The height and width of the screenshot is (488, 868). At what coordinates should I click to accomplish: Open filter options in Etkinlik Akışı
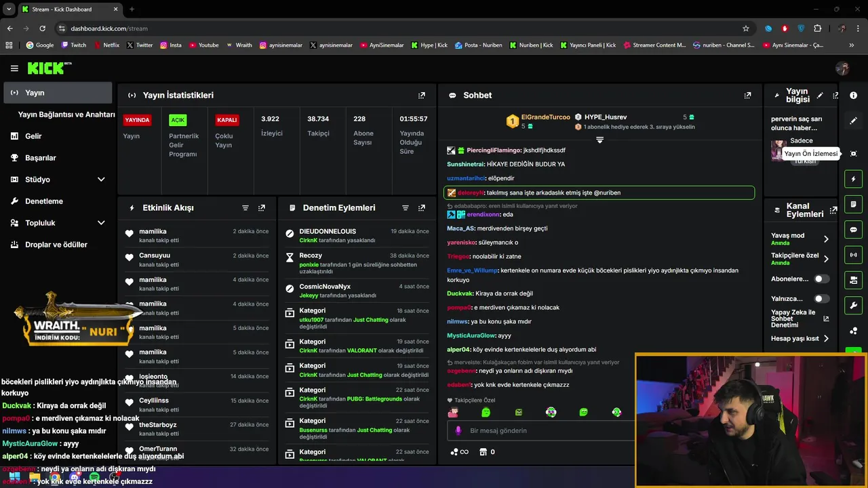(245, 208)
